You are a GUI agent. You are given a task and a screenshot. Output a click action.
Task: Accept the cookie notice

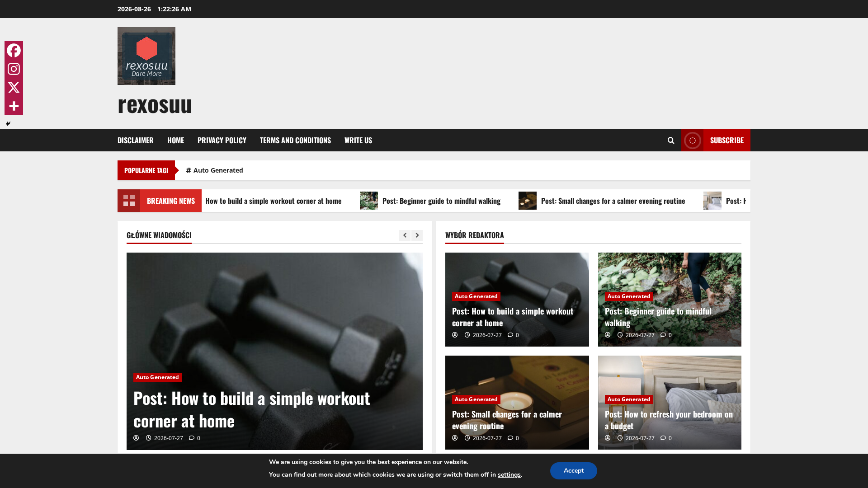click(x=573, y=471)
